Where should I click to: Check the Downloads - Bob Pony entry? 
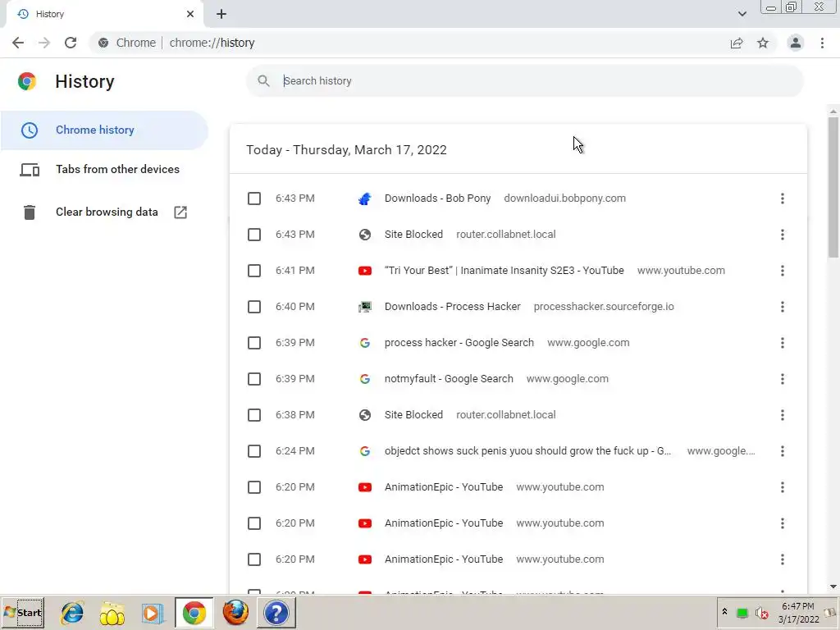click(254, 199)
